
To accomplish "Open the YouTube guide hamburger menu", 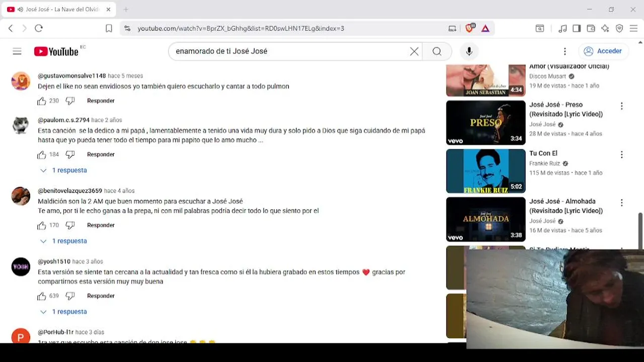I will 17,51.
